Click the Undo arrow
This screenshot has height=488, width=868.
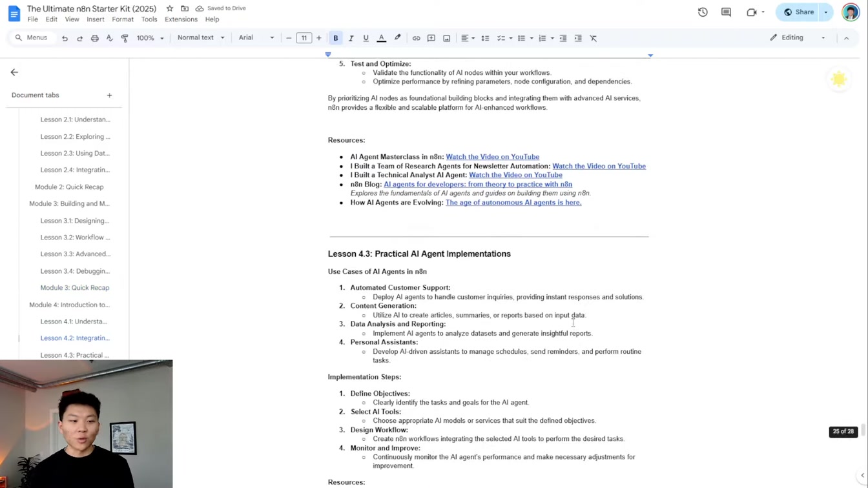[65, 38]
